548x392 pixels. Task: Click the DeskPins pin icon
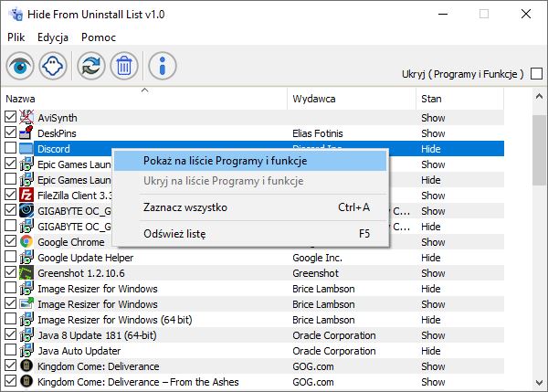pos(26,132)
